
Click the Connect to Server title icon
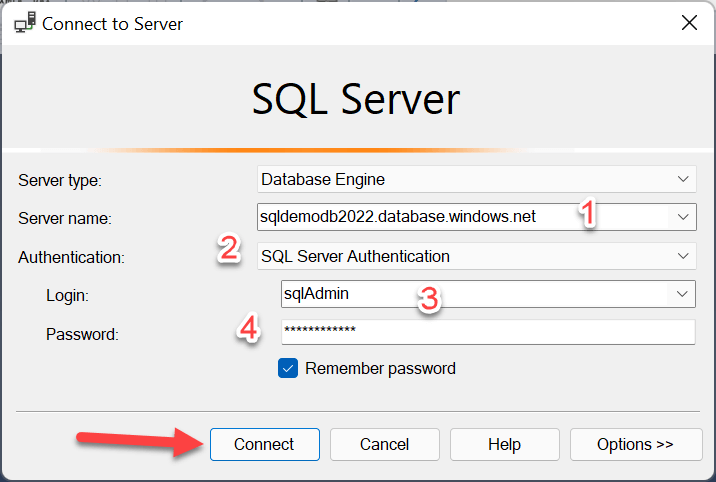click(x=25, y=22)
